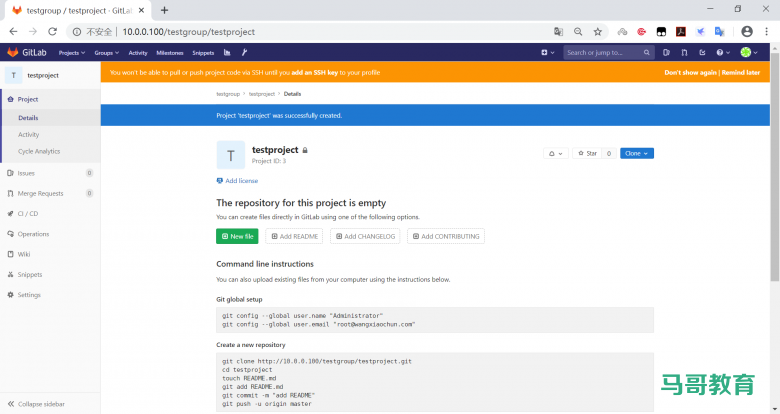Viewport: 780px width, 414px height.
Task: Open the notification bell dropdown
Action: (x=556, y=153)
